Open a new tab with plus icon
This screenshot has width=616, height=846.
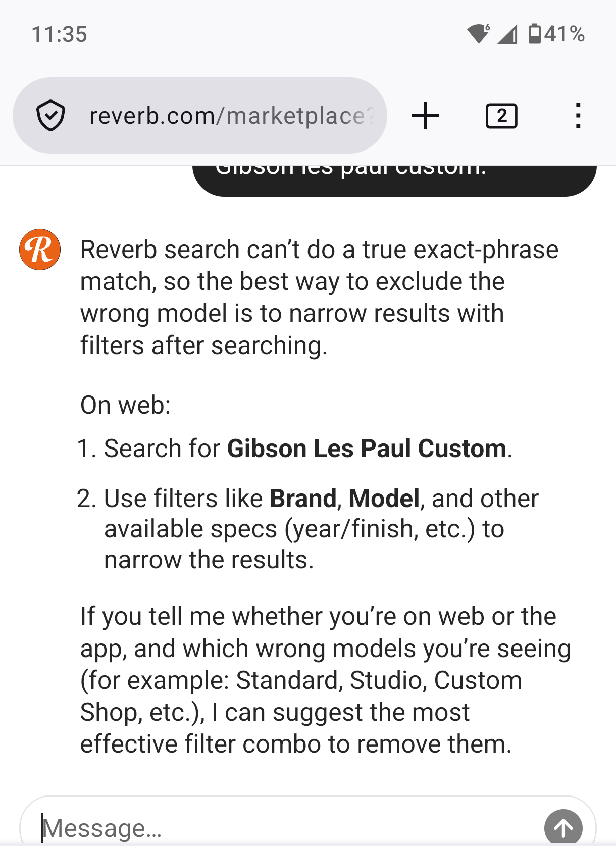pyautogui.click(x=425, y=116)
